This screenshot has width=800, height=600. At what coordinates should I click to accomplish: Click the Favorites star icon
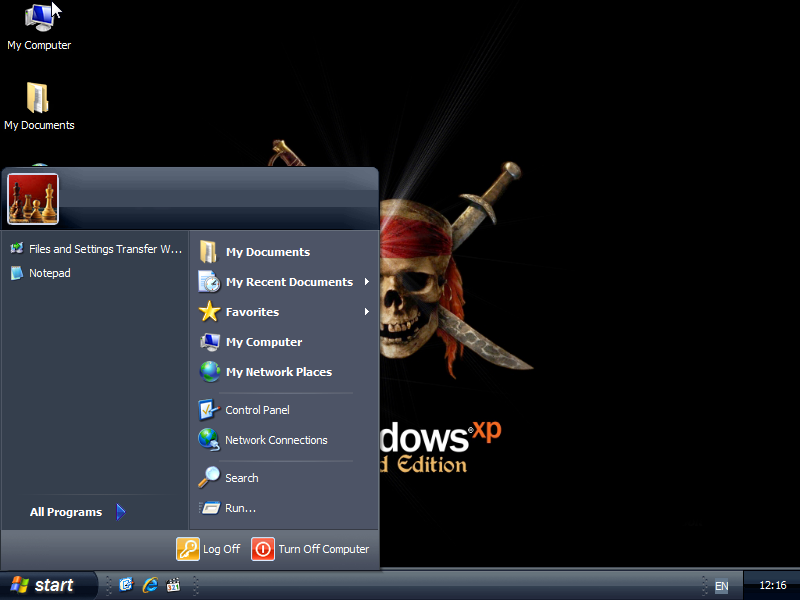click(x=209, y=312)
